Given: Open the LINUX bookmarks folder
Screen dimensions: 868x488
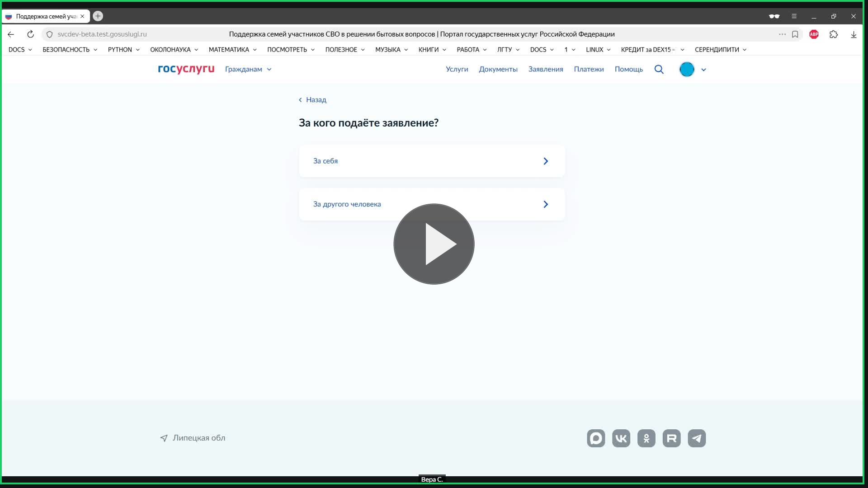Looking at the screenshot, I should point(598,50).
